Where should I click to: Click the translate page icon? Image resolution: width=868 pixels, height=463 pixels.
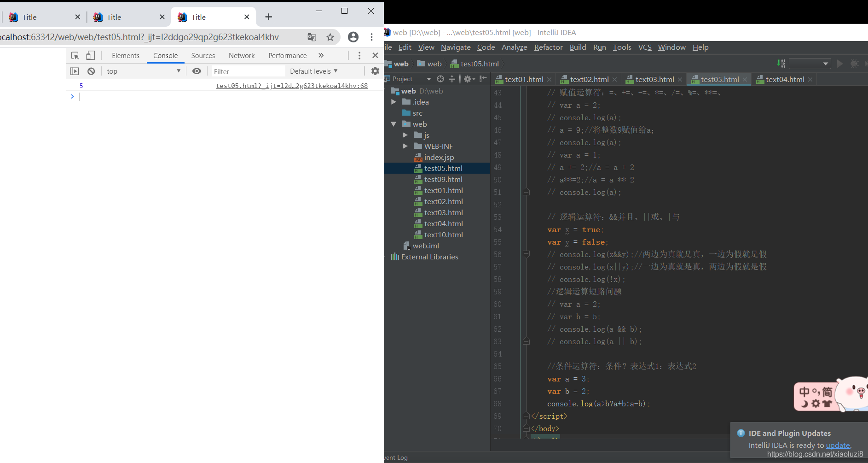[312, 37]
